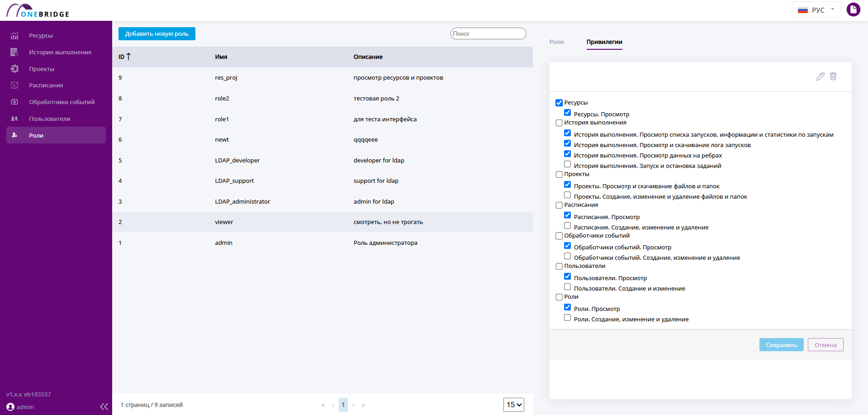The height and width of the screenshot is (415, 868).
Task: Click the История выполнения sidebar icon
Action: click(14, 52)
